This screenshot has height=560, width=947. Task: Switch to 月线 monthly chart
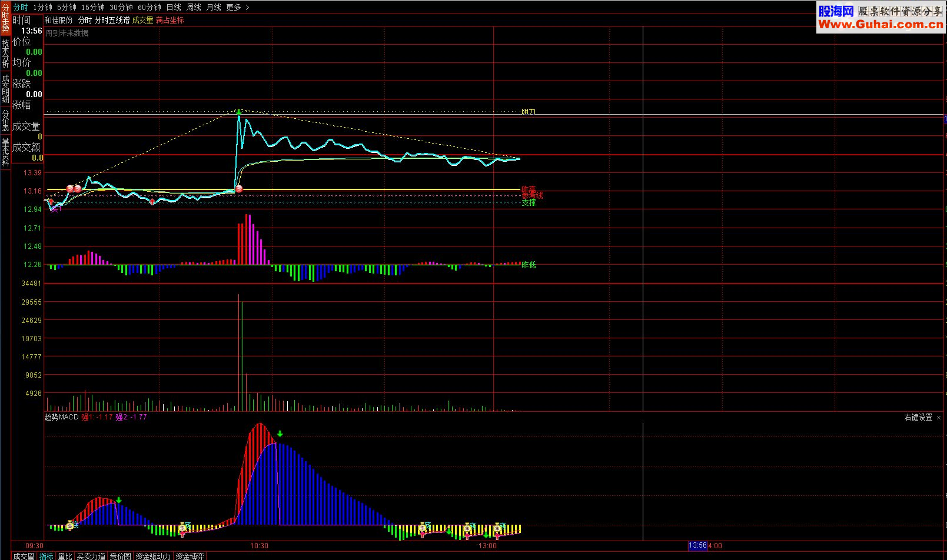[x=214, y=7]
